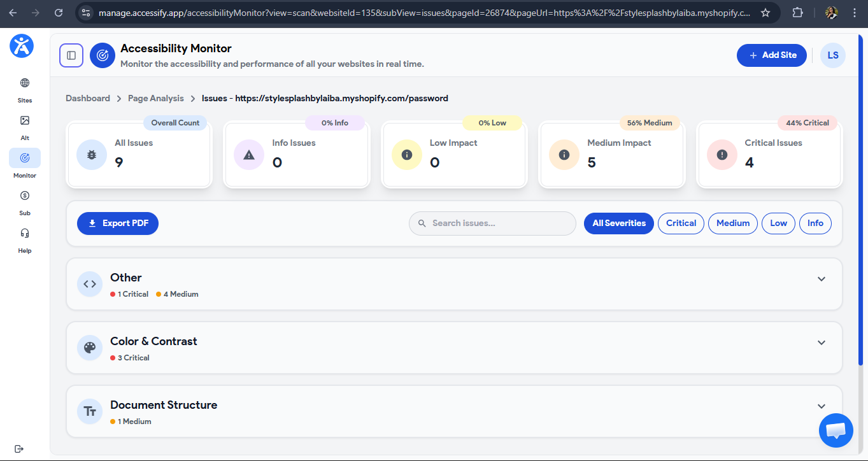Click the logout icon at bottom left

click(x=18, y=449)
